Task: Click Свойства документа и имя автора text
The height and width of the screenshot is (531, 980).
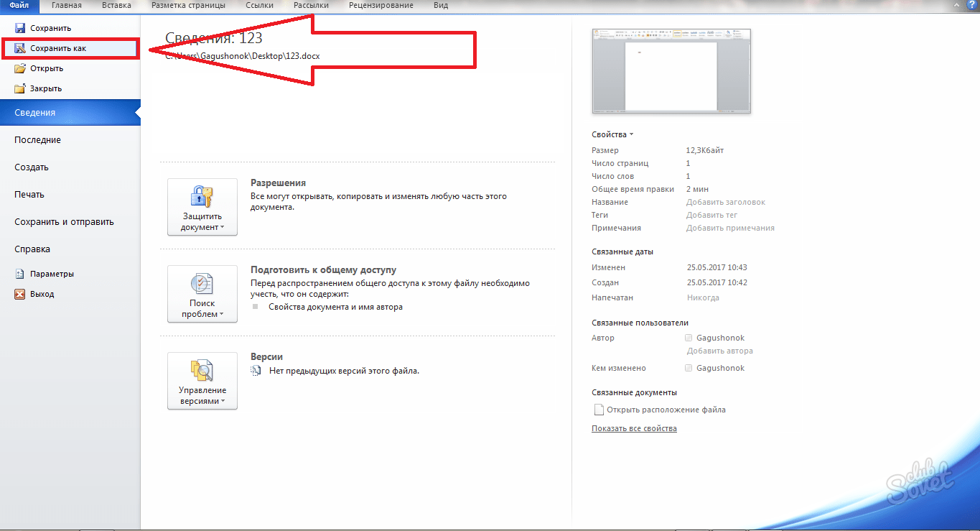Action: click(335, 307)
